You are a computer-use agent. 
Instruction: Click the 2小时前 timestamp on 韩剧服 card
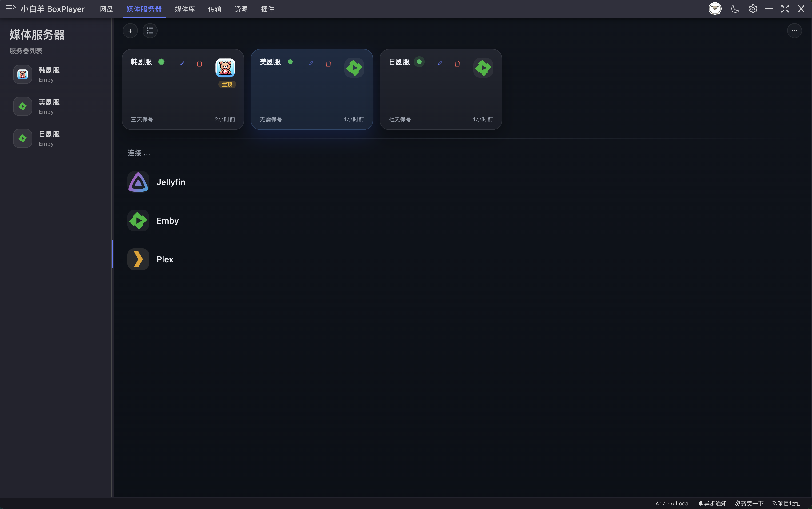(225, 120)
